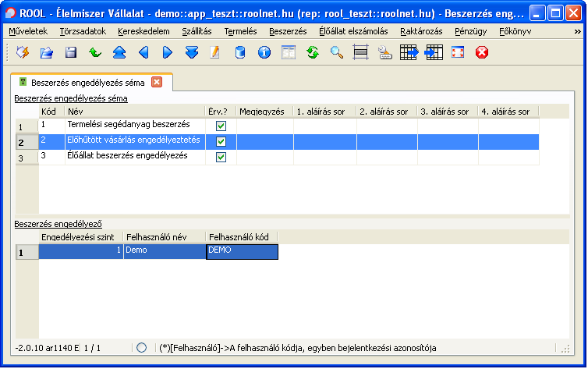Screen dimensions: 588x369
Task: Click the Megjegyzés column header
Action: (x=264, y=112)
